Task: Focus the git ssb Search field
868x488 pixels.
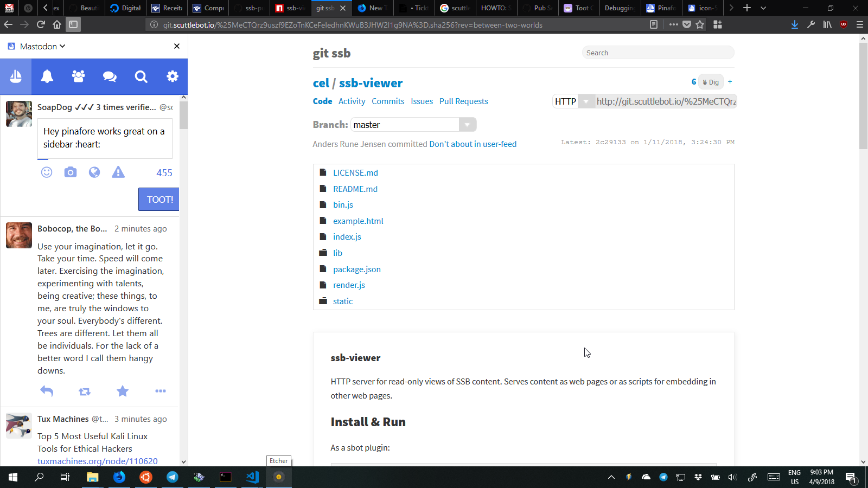Action: click(658, 53)
